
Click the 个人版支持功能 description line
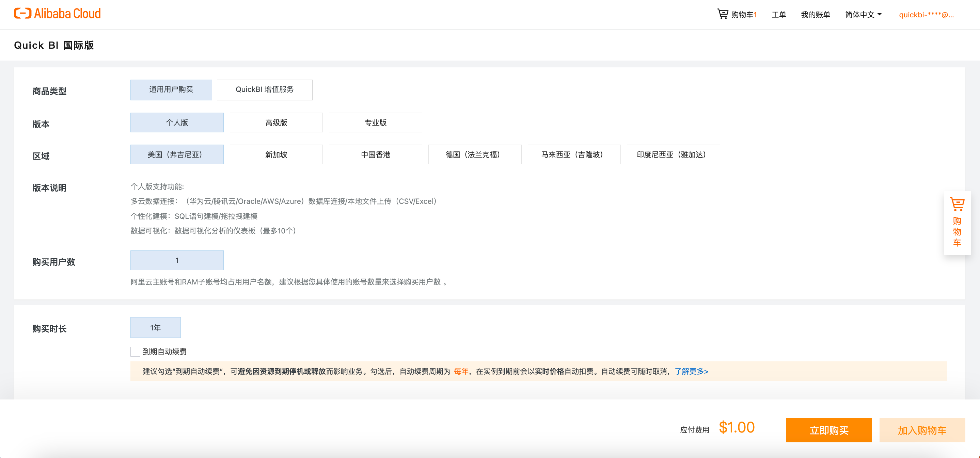[x=157, y=186]
